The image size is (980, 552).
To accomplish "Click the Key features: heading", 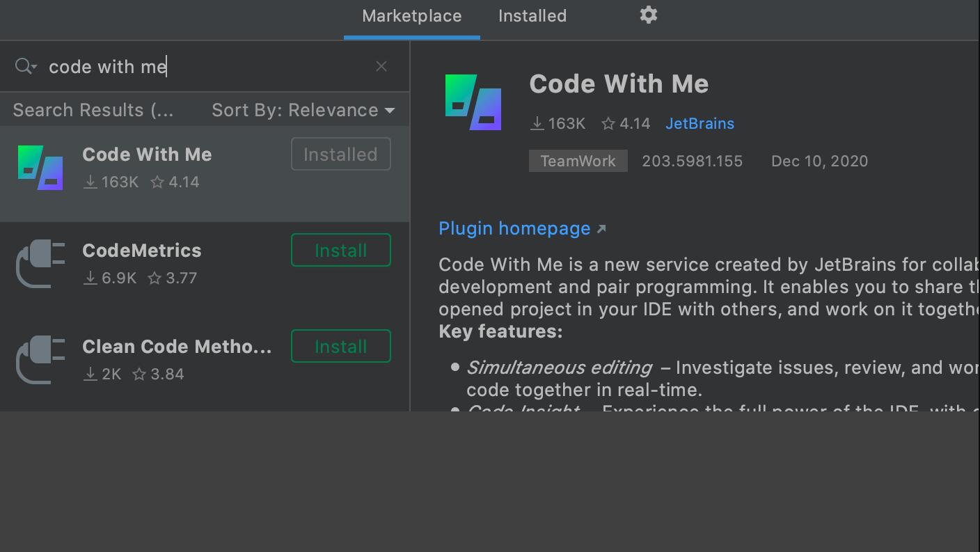I will 500,331.
